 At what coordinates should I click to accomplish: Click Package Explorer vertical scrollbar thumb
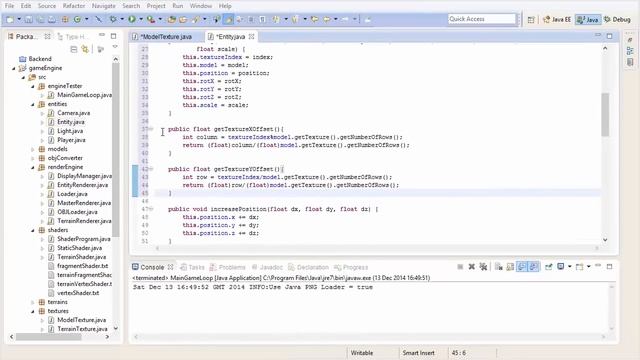click(116, 149)
